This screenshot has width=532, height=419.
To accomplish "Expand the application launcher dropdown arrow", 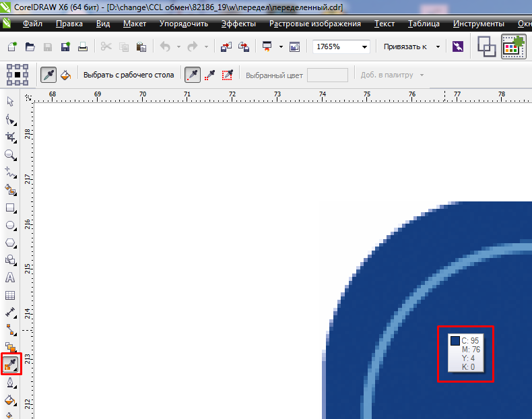I will point(281,47).
